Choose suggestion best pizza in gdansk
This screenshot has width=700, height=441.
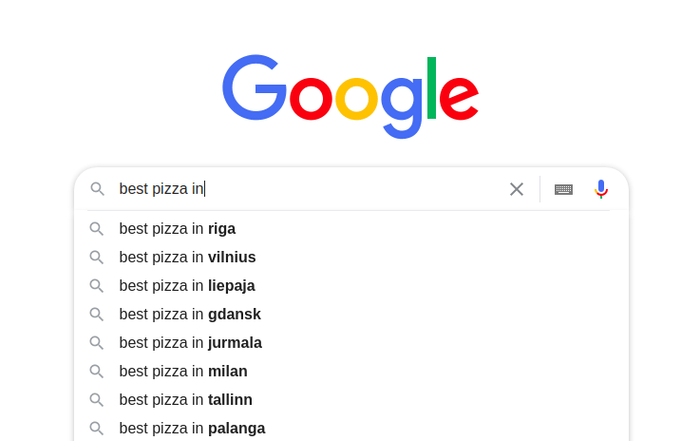(x=351, y=315)
